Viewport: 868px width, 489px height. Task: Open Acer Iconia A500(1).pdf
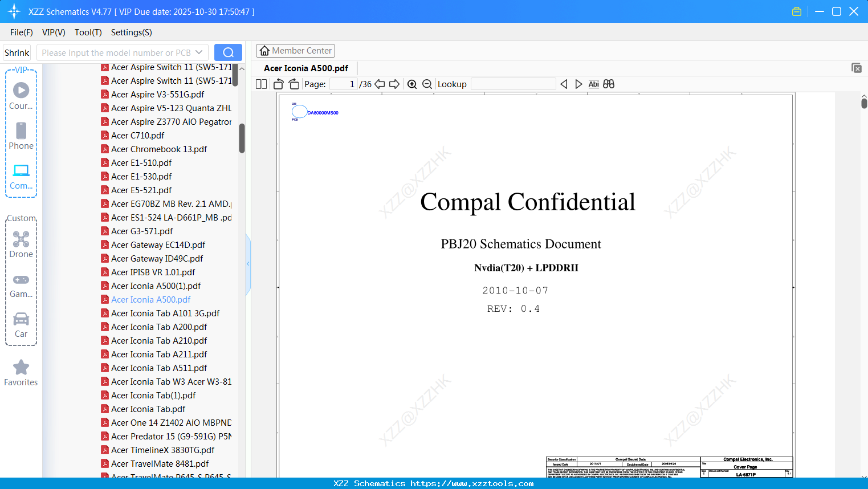[156, 286]
